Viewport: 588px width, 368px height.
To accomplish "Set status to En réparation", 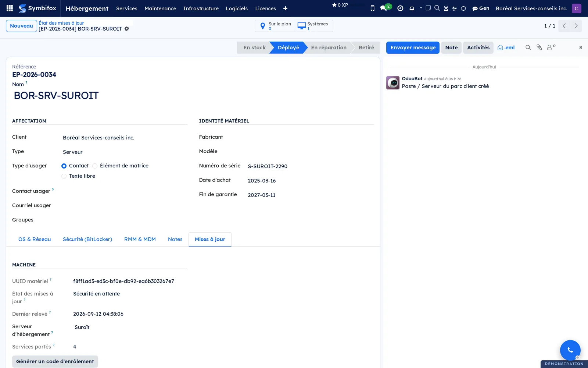I will click(329, 47).
